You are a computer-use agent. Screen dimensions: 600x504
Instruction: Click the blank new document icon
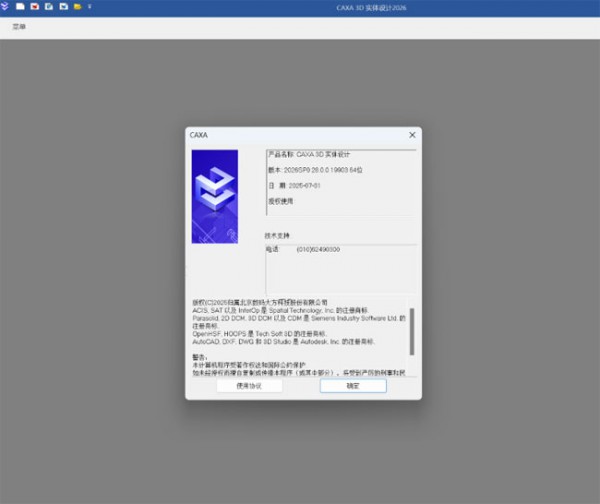click(x=20, y=7)
